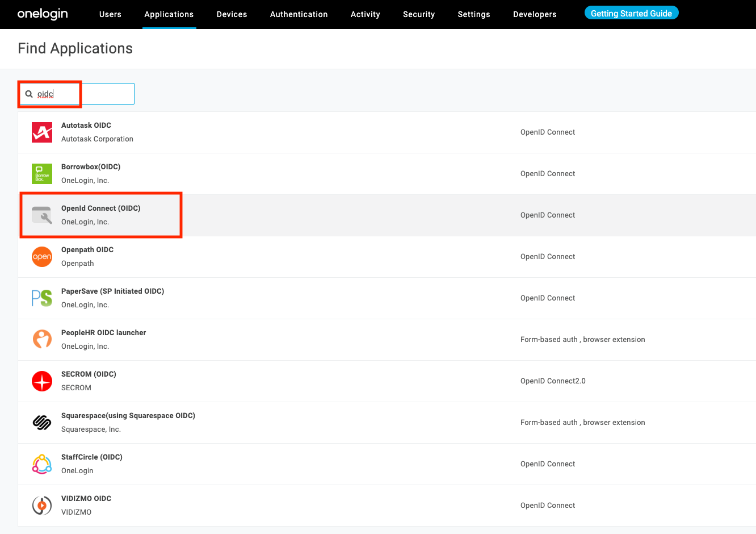Open the Applications menu
Image resolution: width=756 pixels, height=534 pixels.
click(x=169, y=14)
